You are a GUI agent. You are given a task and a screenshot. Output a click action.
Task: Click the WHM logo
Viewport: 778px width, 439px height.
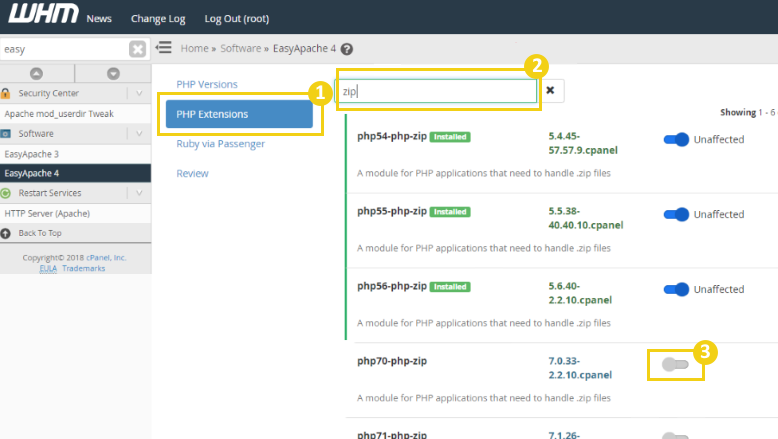pos(44,13)
